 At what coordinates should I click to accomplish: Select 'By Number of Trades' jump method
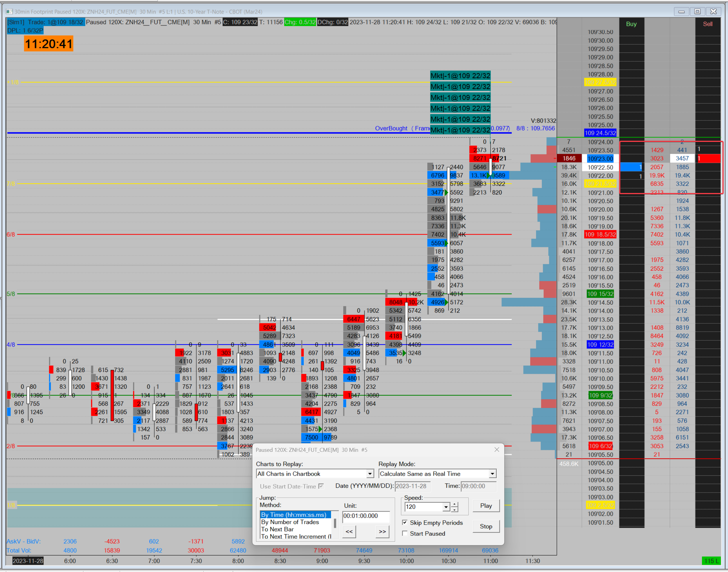point(290,522)
